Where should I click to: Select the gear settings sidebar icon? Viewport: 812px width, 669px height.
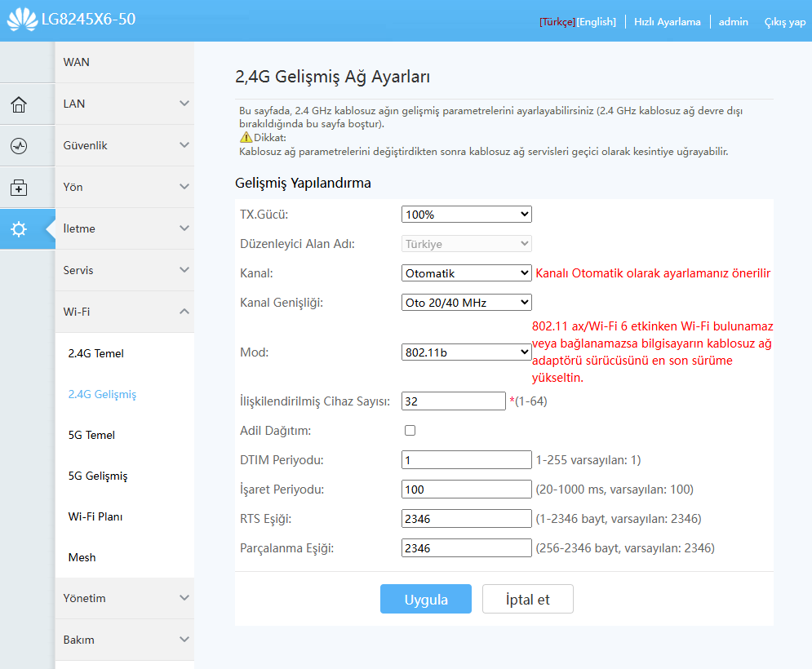(19, 229)
